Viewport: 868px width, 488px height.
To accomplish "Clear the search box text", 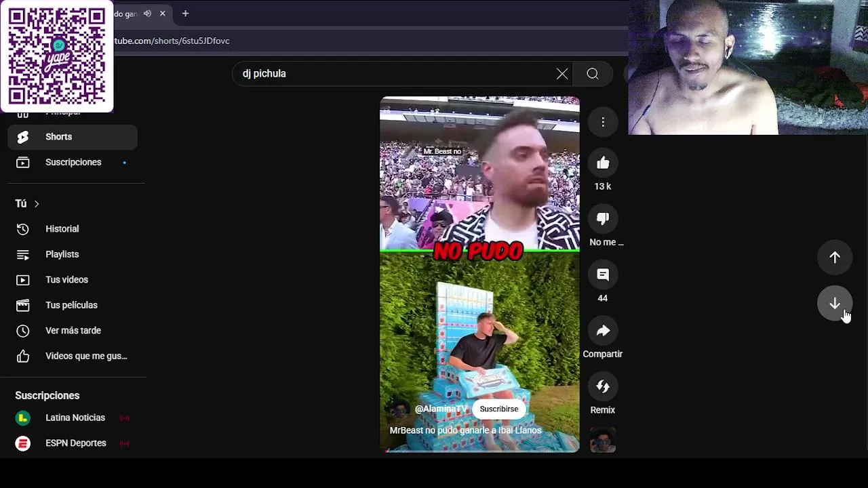I will tap(562, 74).
